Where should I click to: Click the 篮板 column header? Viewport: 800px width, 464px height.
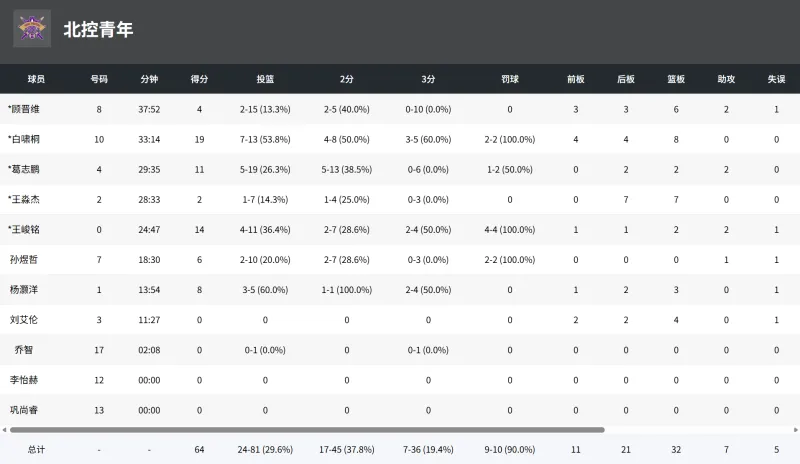point(676,79)
